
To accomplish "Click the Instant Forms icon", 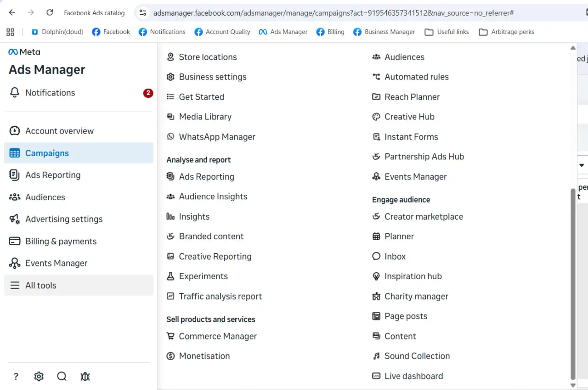I will tap(376, 137).
